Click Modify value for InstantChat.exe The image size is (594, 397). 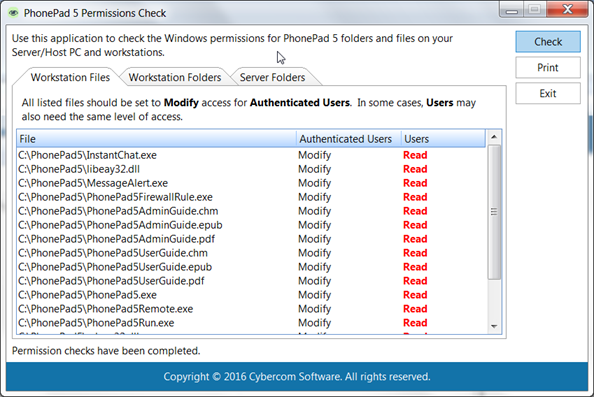pos(314,155)
